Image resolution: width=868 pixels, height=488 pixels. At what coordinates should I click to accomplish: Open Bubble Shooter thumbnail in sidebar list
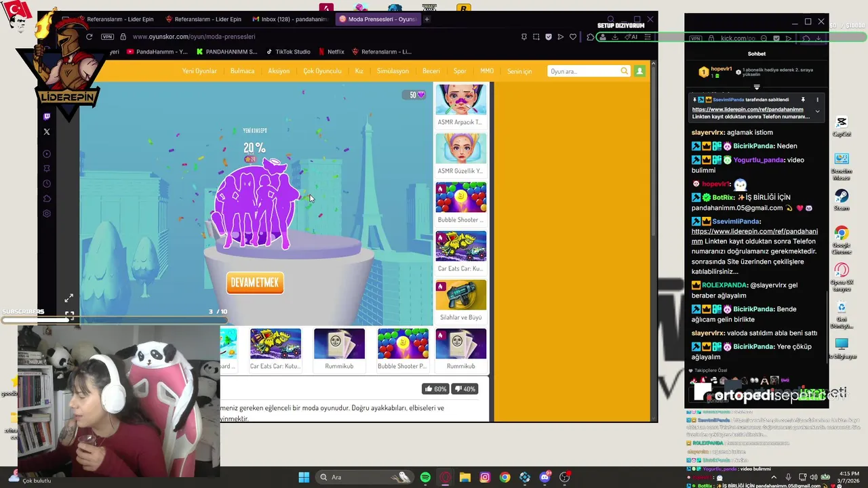pyautogui.click(x=460, y=197)
